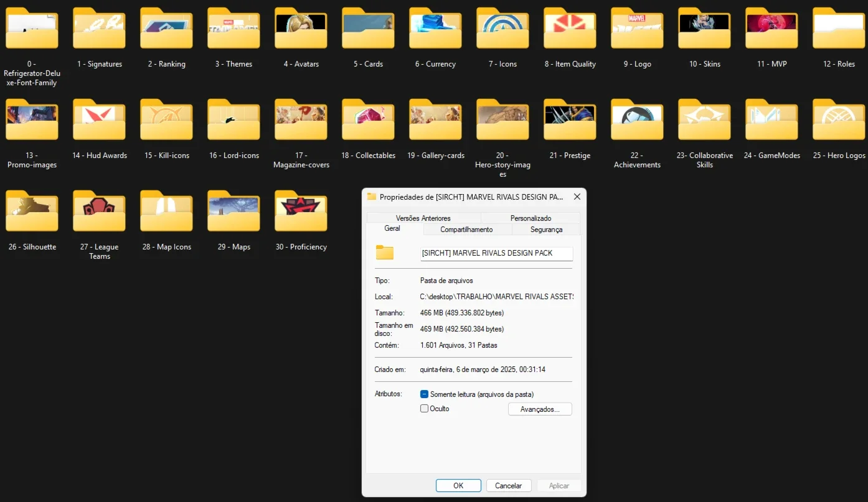This screenshot has width=868, height=502.
Task: Click the 27 - League Teams name label
Action: click(x=99, y=251)
